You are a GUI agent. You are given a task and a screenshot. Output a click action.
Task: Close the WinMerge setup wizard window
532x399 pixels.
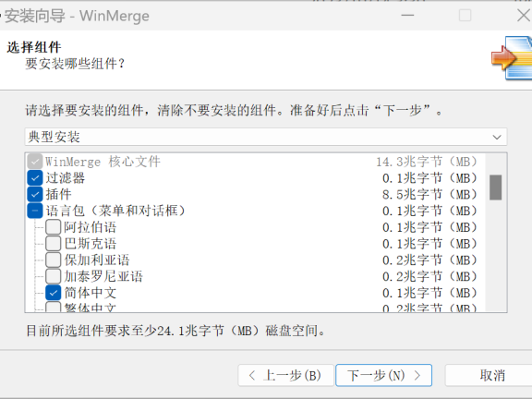(x=524, y=16)
